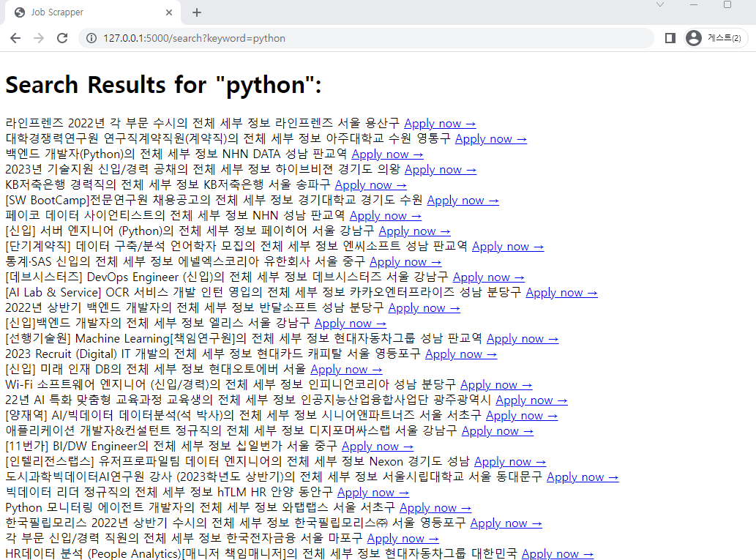
Task: Click the browser forward arrow
Action: click(x=39, y=38)
